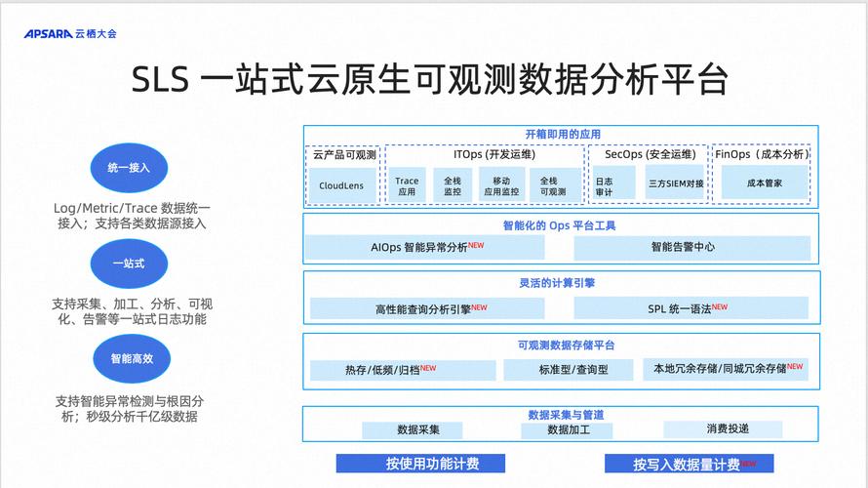Viewport: 868px width, 488px height.
Task: Click the NEW tag beside SPL 统一语法
Action: pos(720,306)
